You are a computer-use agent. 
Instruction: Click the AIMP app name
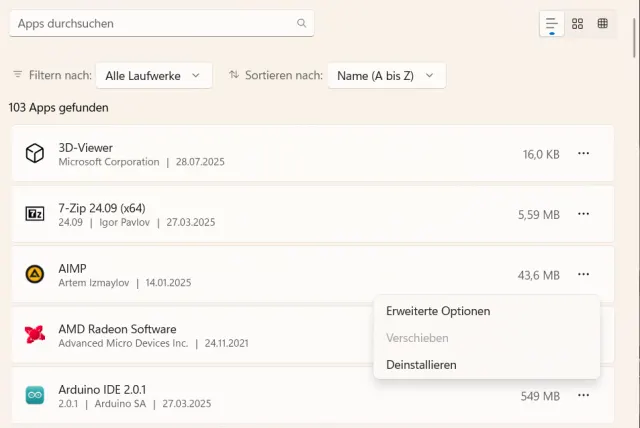tap(73, 268)
